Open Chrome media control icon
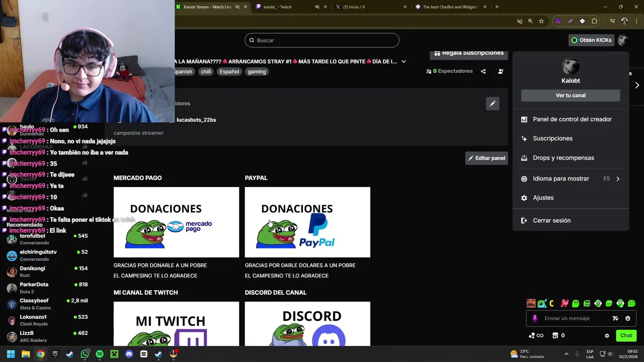644x362 pixels. [612, 21]
